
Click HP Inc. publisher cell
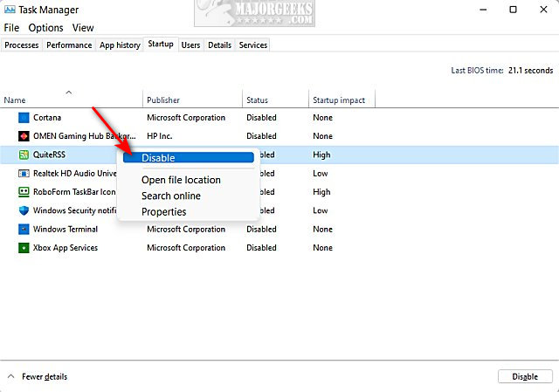pos(159,136)
